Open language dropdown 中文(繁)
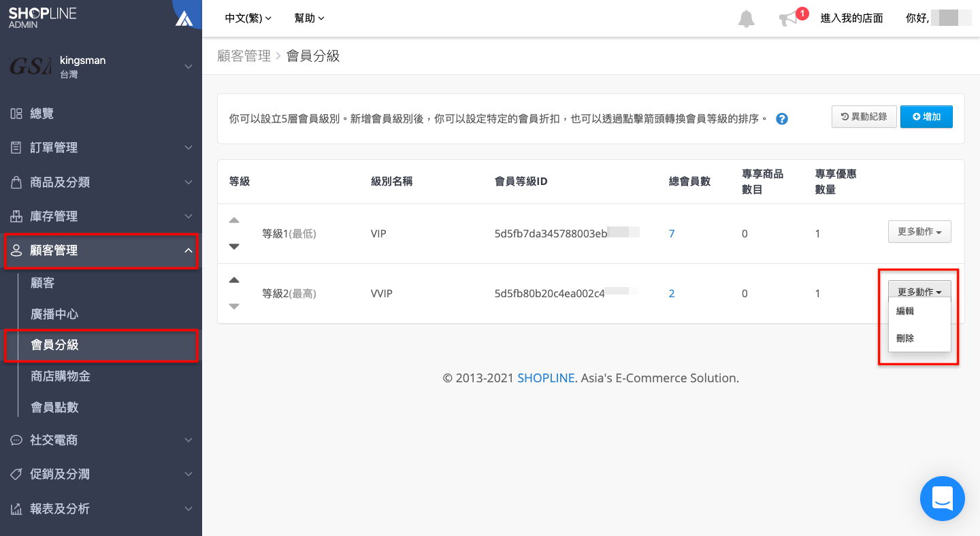980x536 pixels. [248, 18]
